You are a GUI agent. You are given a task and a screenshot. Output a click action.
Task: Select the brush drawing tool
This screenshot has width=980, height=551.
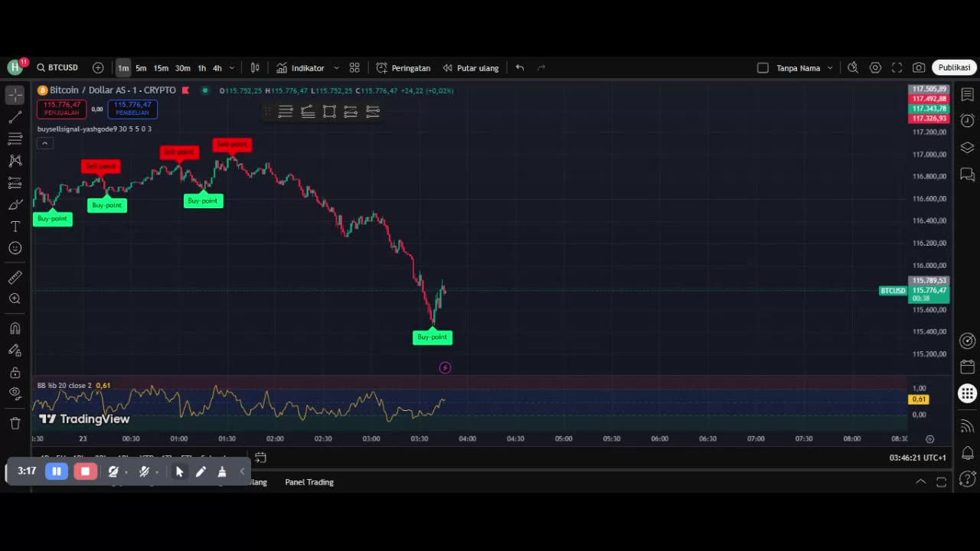point(15,204)
